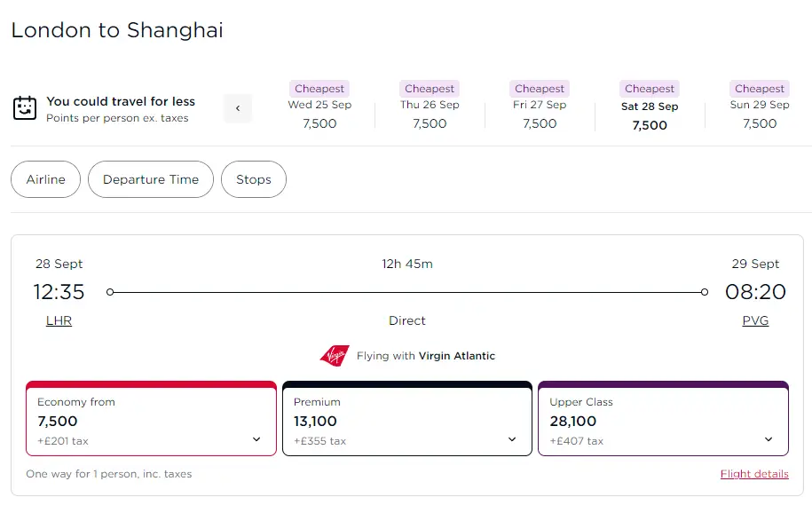Choose the Upper Class 28,100 fare
This screenshot has width=812, height=513.
click(x=648, y=420)
